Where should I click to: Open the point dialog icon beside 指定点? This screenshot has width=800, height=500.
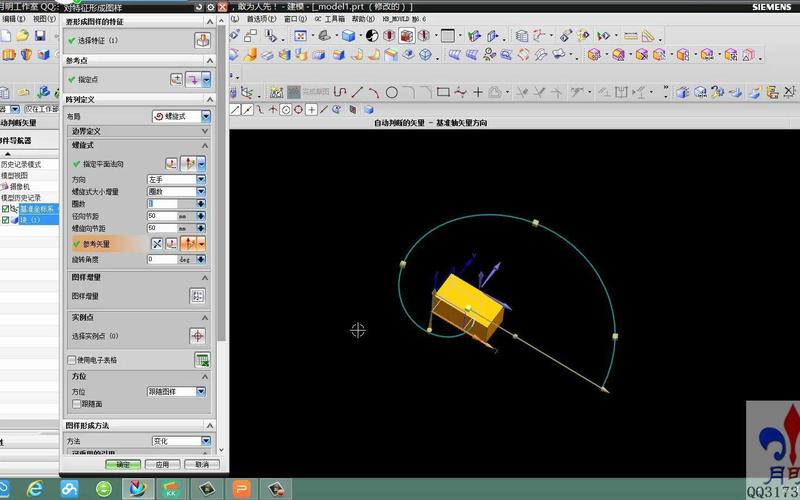(x=177, y=79)
